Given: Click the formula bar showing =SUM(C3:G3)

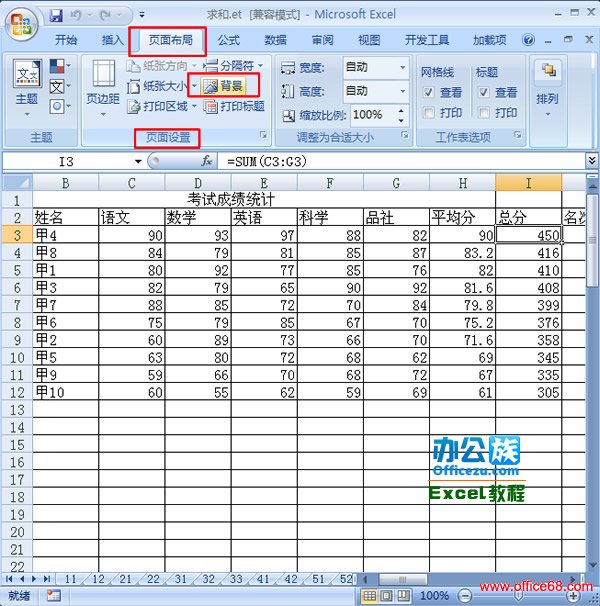Looking at the screenshot, I should [x=401, y=161].
